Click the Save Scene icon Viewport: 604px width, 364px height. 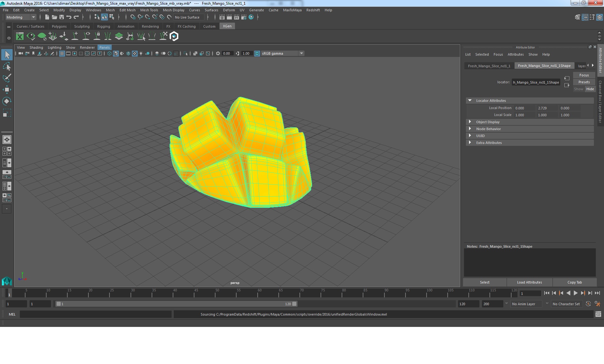(62, 17)
